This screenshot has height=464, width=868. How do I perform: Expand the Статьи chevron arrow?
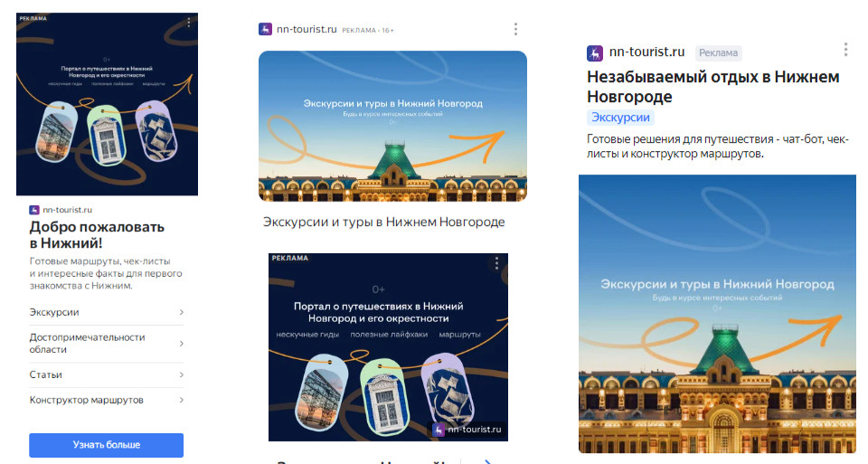(x=181, y=374)
